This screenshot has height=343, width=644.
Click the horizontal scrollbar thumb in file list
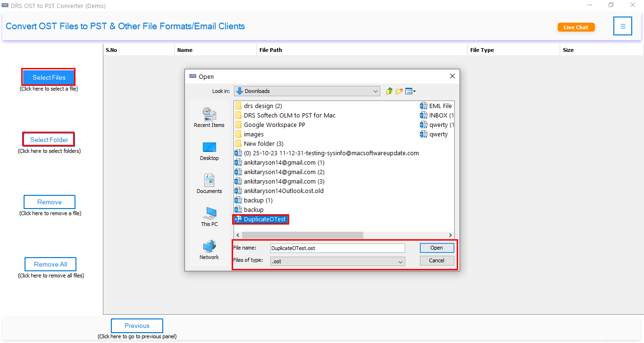(302, 235)
